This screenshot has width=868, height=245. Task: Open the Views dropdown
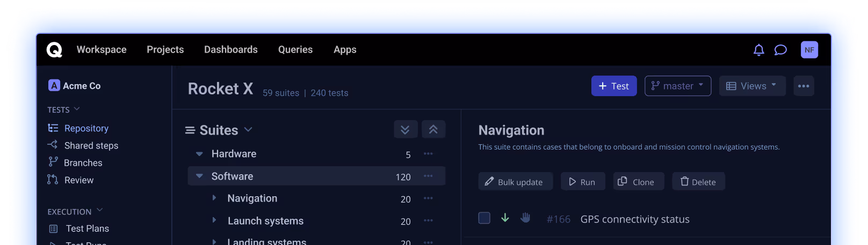coord(753,86)
